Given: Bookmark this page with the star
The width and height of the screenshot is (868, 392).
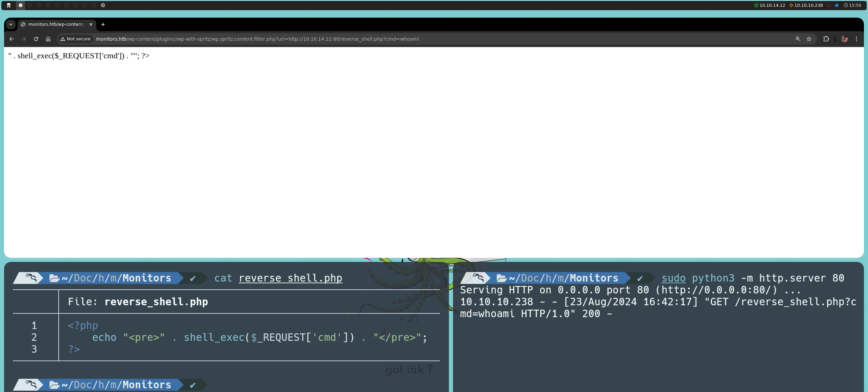Looking at the screenshot, I should [809, 39].
